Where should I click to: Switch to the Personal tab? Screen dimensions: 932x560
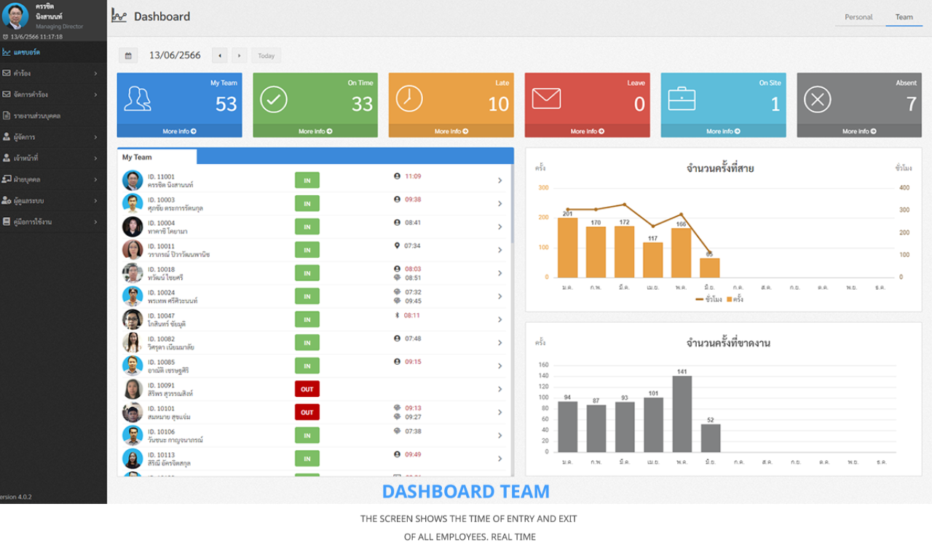click(x=858, y=17)
